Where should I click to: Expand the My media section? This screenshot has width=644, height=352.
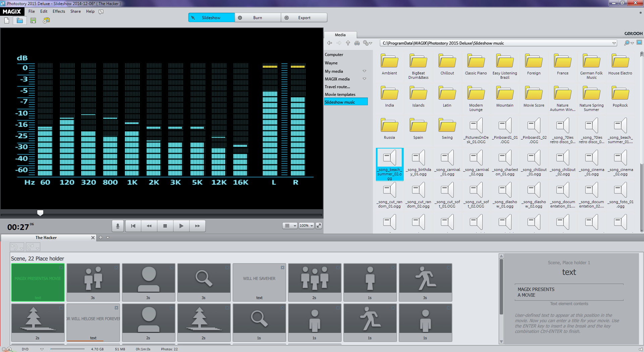[364, 71]
